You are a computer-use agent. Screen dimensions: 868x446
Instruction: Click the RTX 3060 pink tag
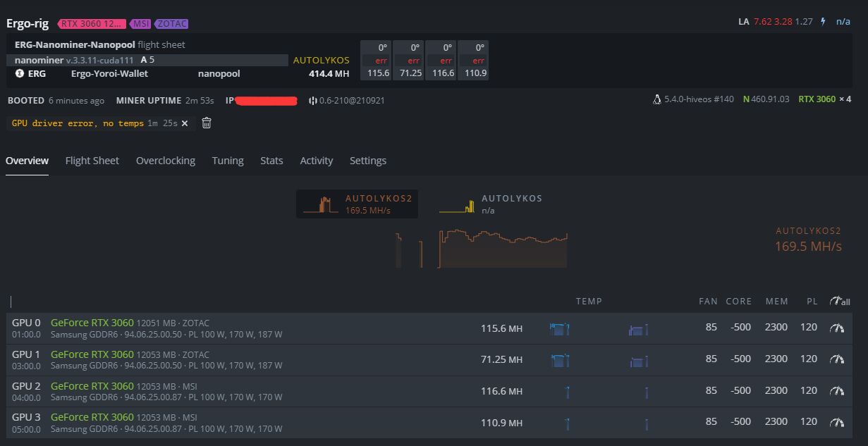(x=92, y=24)
